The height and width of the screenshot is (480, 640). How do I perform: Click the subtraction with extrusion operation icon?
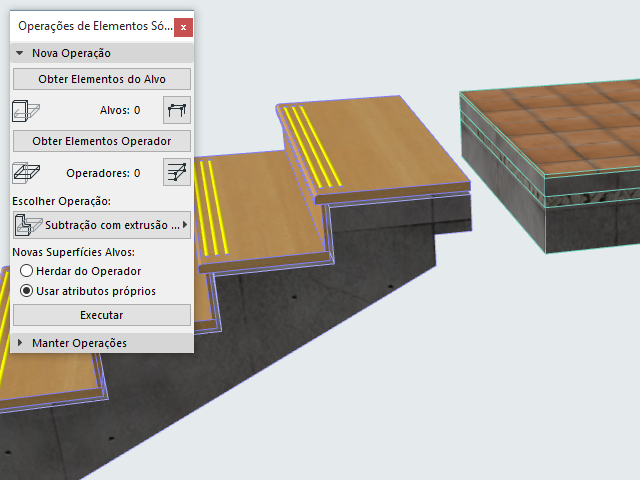click(28, 225)
